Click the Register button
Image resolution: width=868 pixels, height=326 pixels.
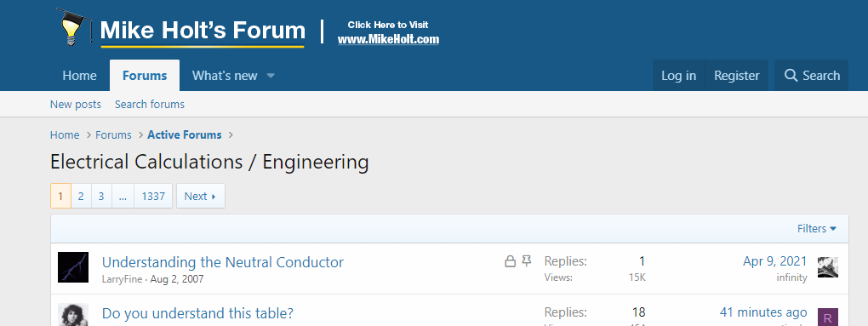[x=736, y=76]
